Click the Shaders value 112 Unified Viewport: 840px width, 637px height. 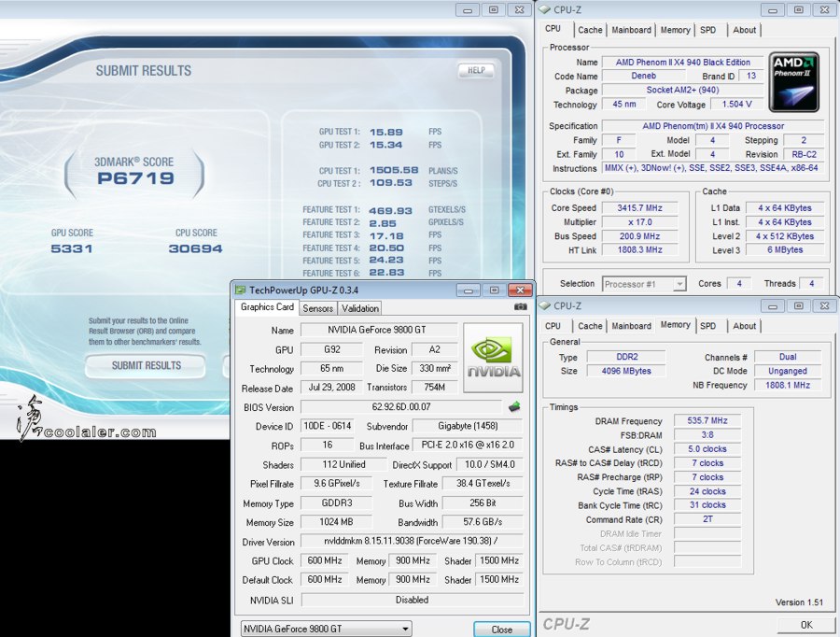coord(343,464)
